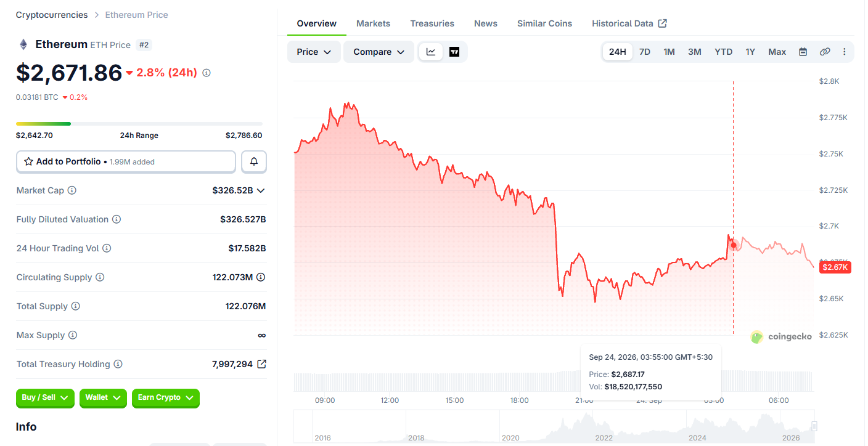This screenshot has width=868, height=446.
Task: Switch to TradingView chart icon
Action: point(454,52)
